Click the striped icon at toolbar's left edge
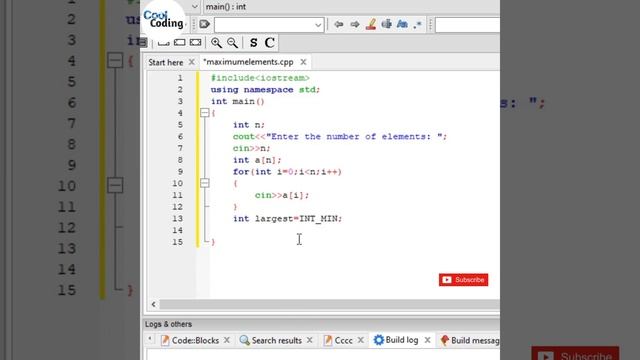640x360 pixels. pyautogui.click(x=143, y=42)
